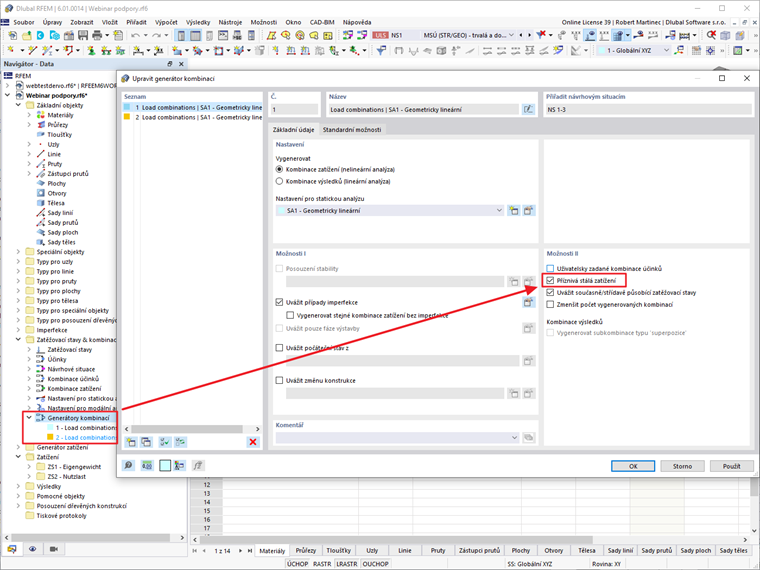Screen dimensions: 760x570
Task: Toggle Uvážit současně/střídavě působící zatěžovací stavy
Action: click(x=550, y=293)
